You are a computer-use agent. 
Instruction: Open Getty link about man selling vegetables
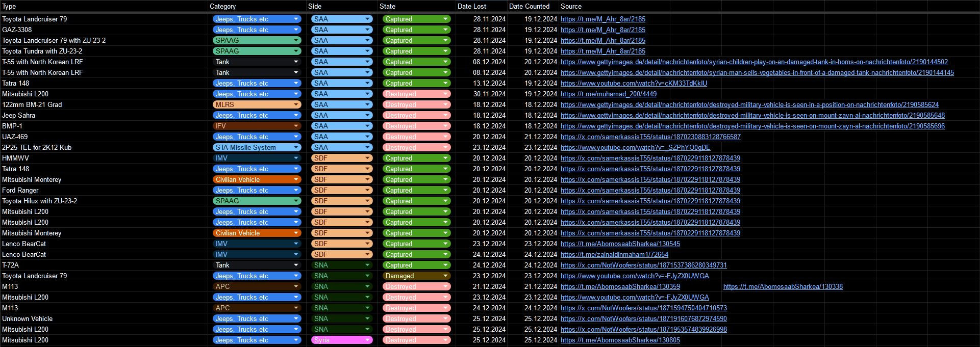(x=757, y=72)
